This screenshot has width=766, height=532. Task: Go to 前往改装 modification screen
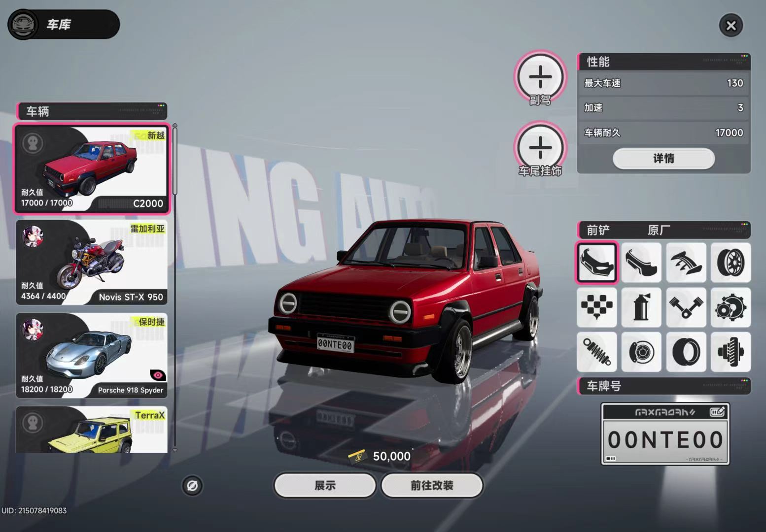pyautogui.click(x=432, y=486)
